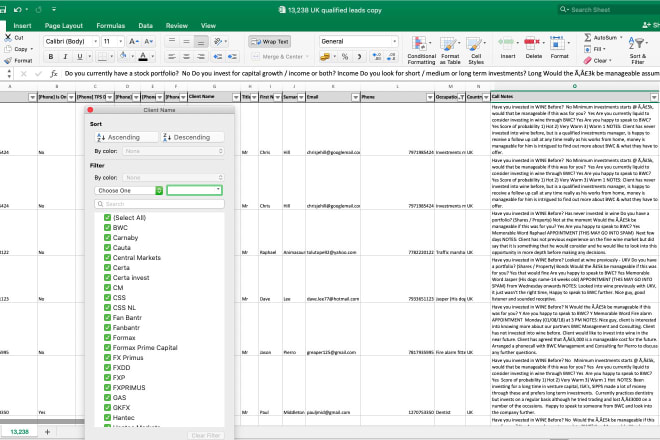Screen dimensions: 660x440
Task: Open the View tab
Action: pyautogui.click(x=208, y=26)
